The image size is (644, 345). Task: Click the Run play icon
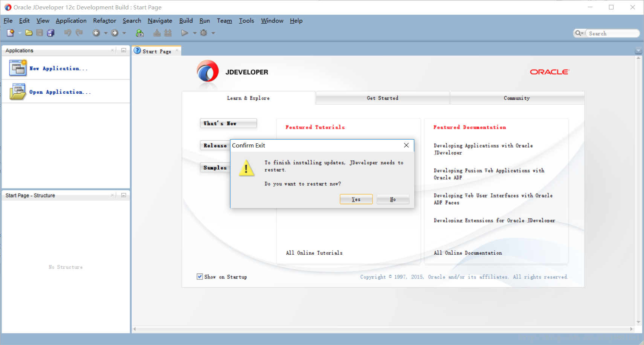(x=185, y=33)
